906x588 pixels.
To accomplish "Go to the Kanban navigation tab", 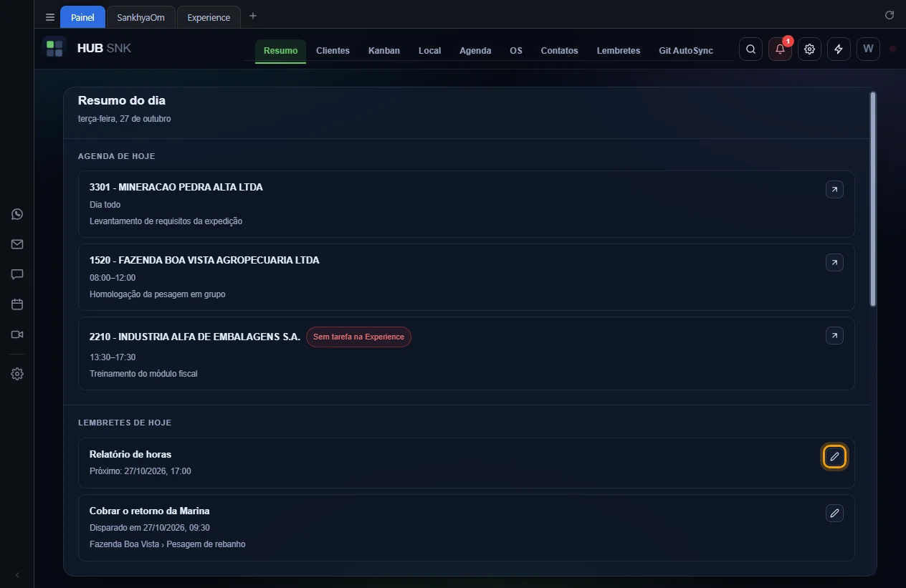I will click(x=384, y=51).
